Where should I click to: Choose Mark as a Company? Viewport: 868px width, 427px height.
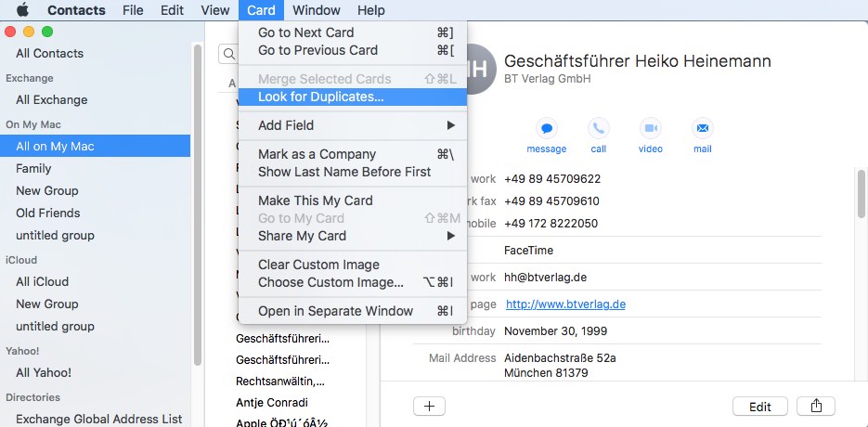(353, 154)
